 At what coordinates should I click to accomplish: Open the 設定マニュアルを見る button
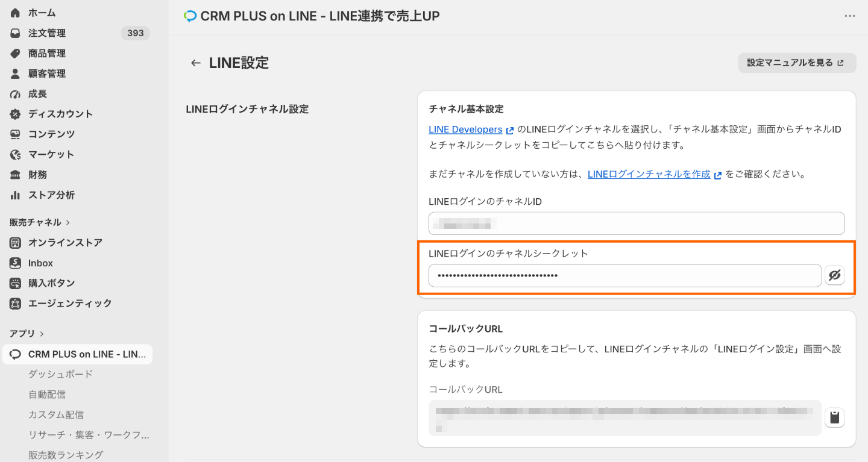point(797,63)
